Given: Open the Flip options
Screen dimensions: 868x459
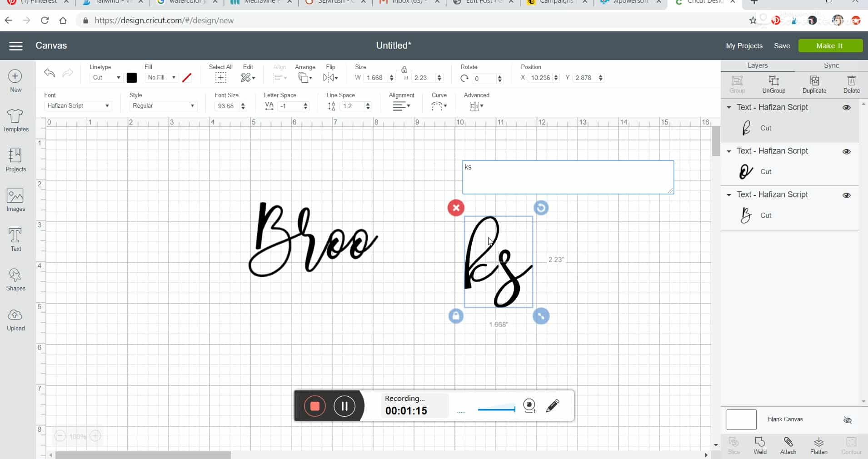Looking at the screenshot, I should tap(330, 78).
